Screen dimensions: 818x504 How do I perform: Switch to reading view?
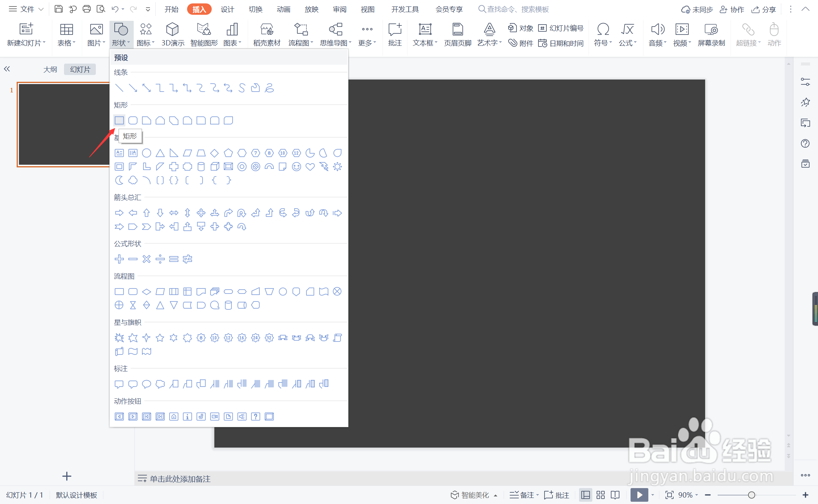(615, 495)
